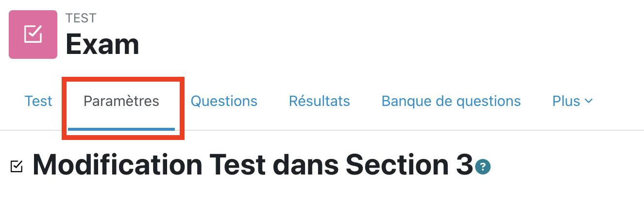Viewport: 644px width, 209px height.
Task: Switch to the Test tab
Action: (38, 101)
